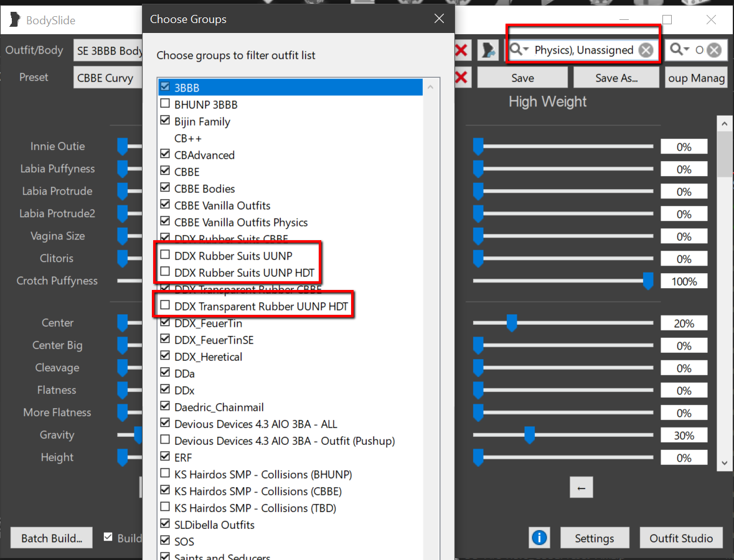Click slider panel scrollbar up arrow
Screen dimensions: 734x560
point(725,124)
